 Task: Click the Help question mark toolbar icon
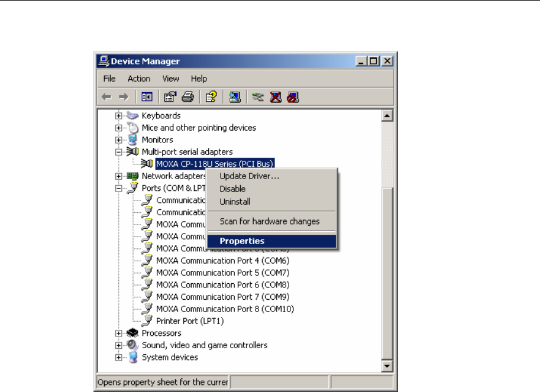[x=210, y=97]
